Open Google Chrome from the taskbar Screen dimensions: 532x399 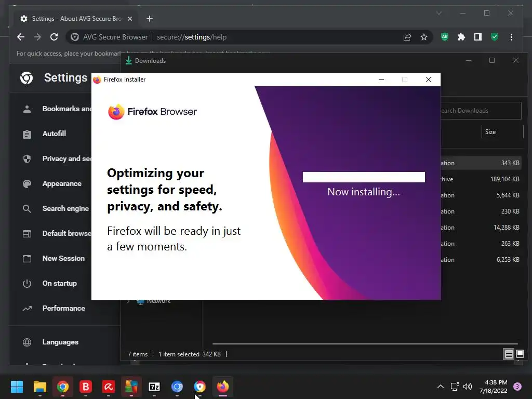63,387
